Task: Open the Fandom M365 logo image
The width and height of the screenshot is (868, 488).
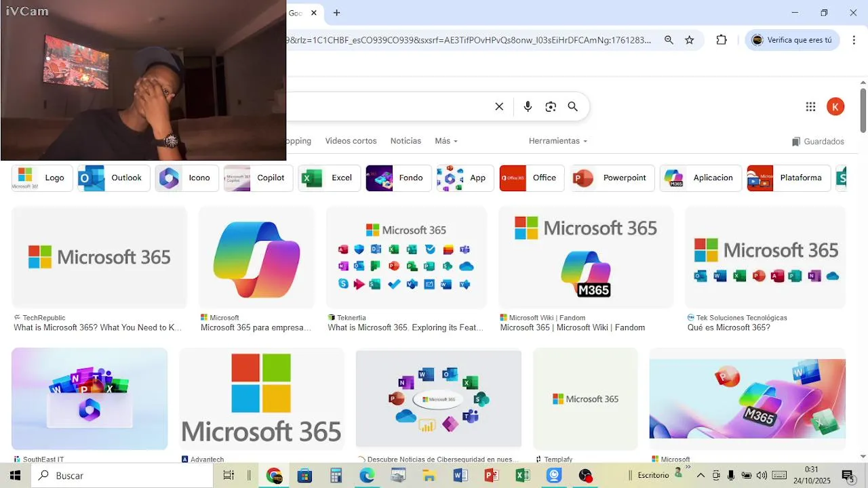Action: (x=586, y=258)
